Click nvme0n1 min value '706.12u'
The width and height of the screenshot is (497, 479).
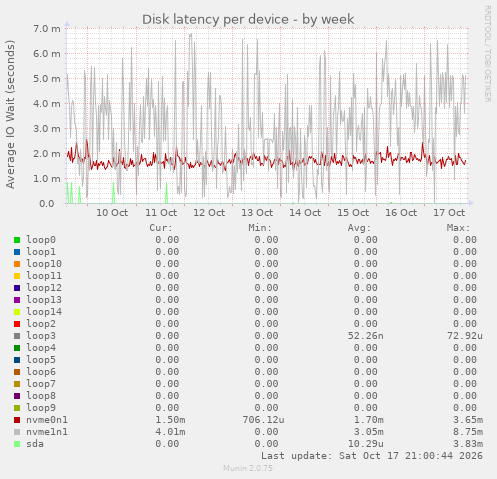pos(263,420)
